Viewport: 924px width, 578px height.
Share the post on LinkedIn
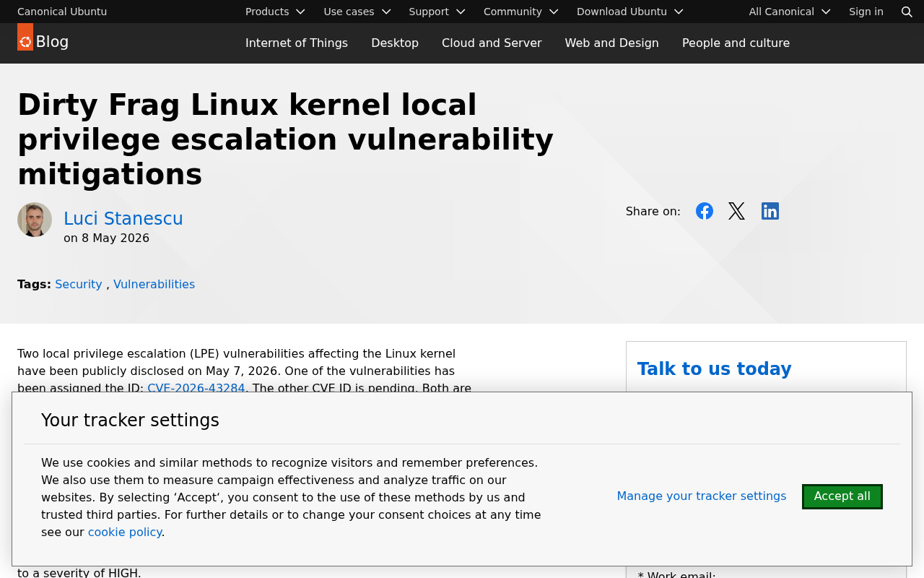click(770, 211)
